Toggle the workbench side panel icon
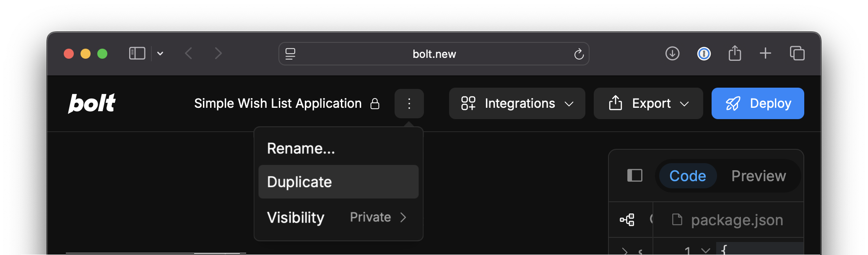This screenshot has width=868, height=255. 634,175
